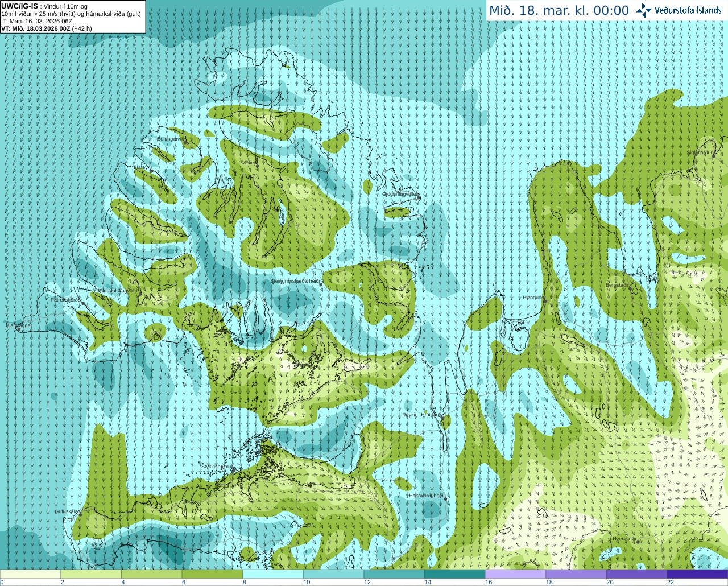728x586 pixels.
Task: Click the Siglufjörður station label
Action: [700, 152]
